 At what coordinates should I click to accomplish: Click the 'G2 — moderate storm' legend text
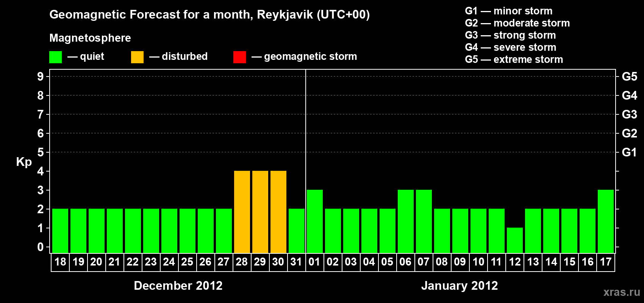click(517, 23)
